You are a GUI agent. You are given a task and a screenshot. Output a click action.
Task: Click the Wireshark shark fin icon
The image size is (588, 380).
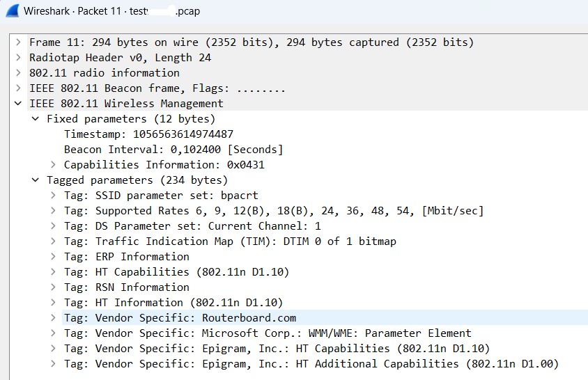[12, 11]
